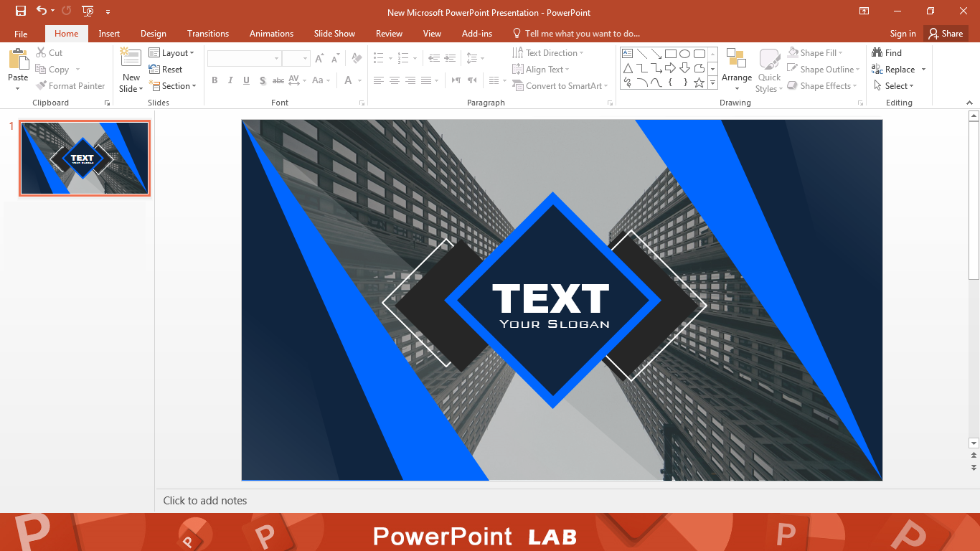
Task: Open the Section dropdown
Action: point(173,86)
